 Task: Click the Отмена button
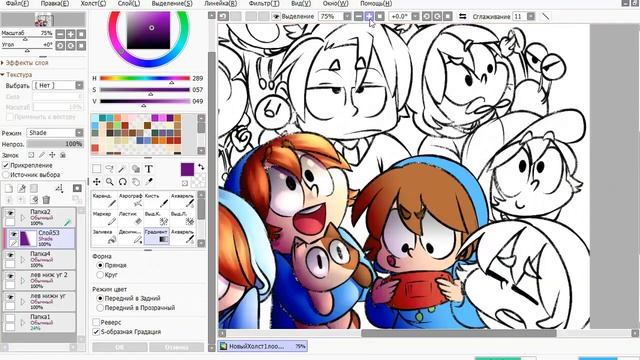click(x=176, y=347)
